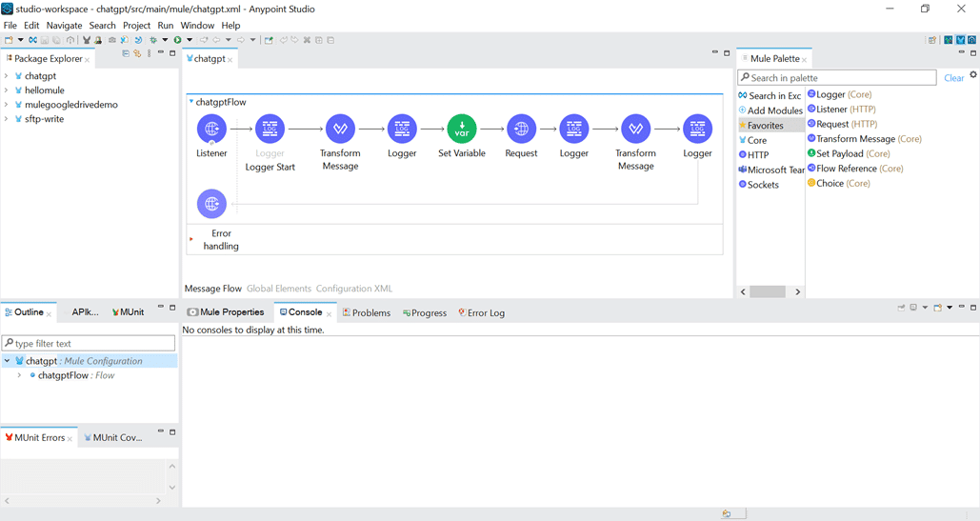Viewport: 980px width, 521px height.
Task: Select the Logger Start component icon
Action: tap(270, 129)
